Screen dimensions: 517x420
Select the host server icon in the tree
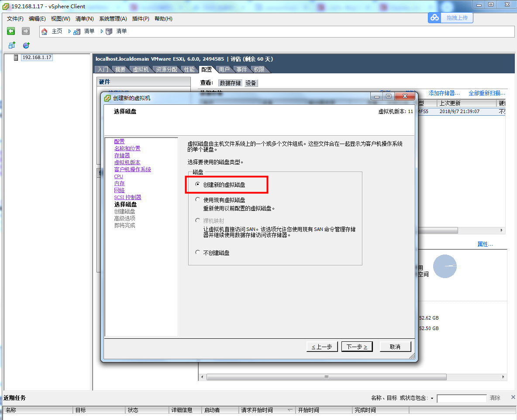pyautogui.click(x=16, y=58)
